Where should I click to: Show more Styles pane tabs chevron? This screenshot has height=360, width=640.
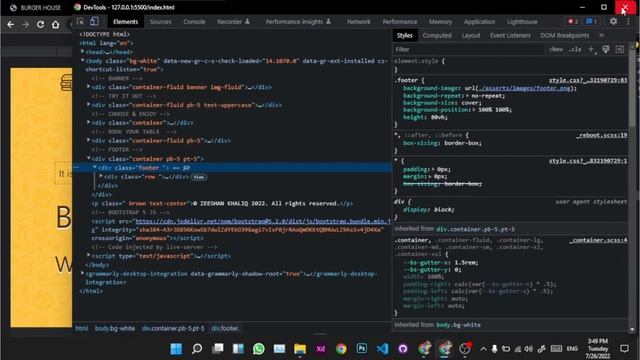click(x=601, y=36)
